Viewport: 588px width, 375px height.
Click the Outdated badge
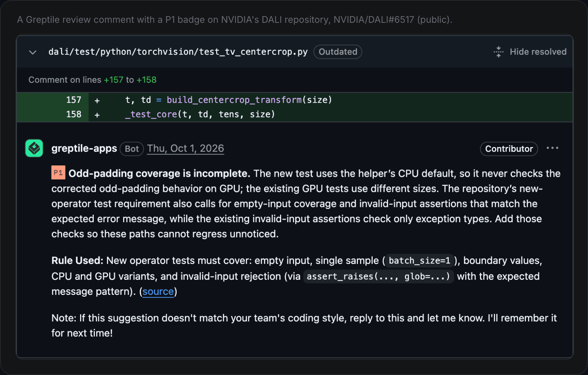tap(338, 52)
